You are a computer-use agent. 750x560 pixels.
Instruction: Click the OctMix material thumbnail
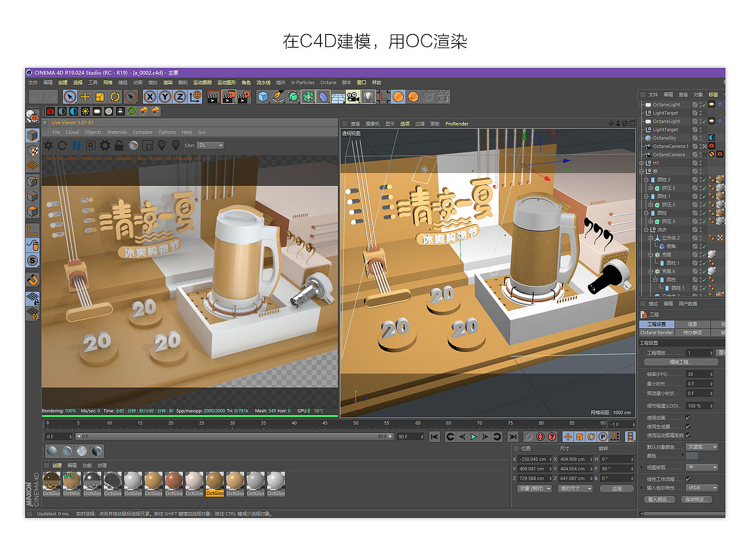coord(71,483)
